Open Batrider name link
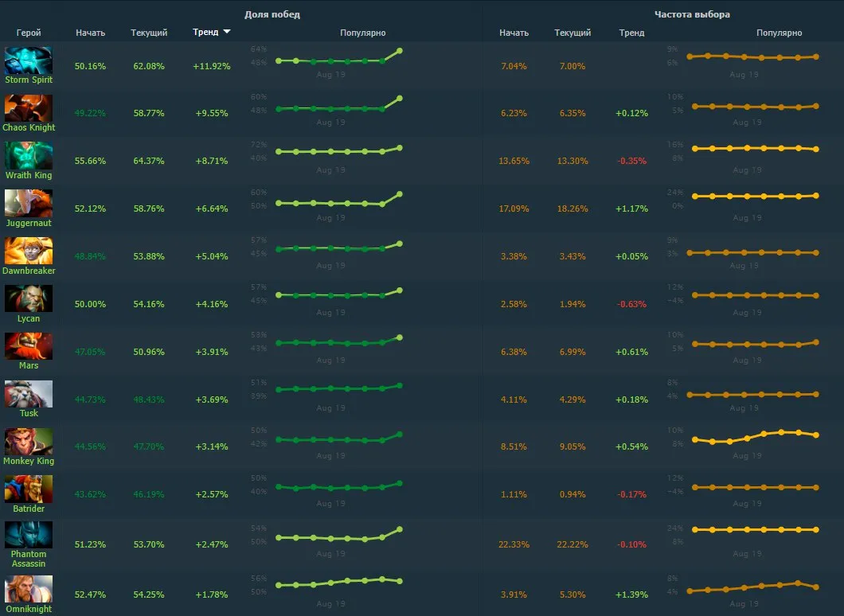This screenshot has height=616, width=844. click(29, 509)
